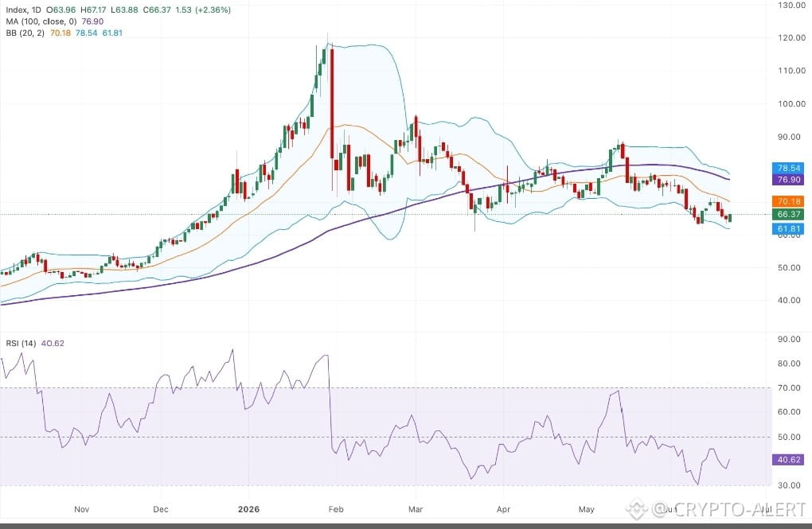This screenshot has width=812, height=529.
Task: Click the 76.90 value beside MA legend
Action: pos(92,21)
